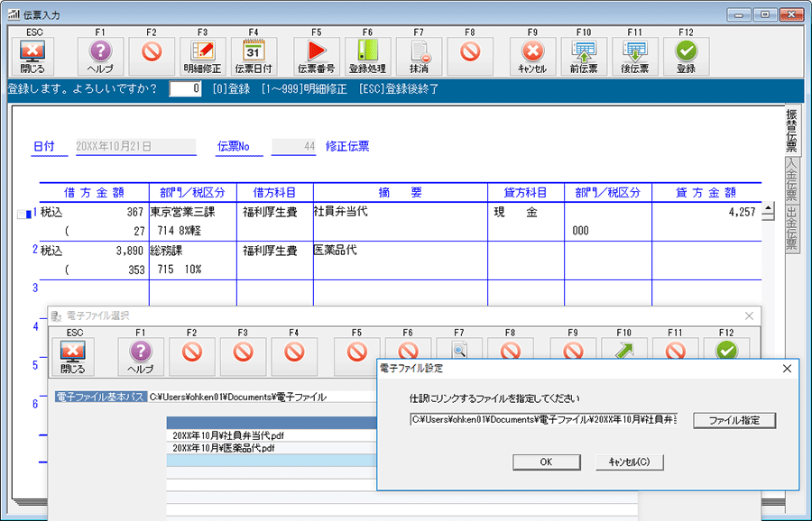Click 福利厚生費 in slip row 2
This screenshot has width=812, height=521.
[270, 251]
